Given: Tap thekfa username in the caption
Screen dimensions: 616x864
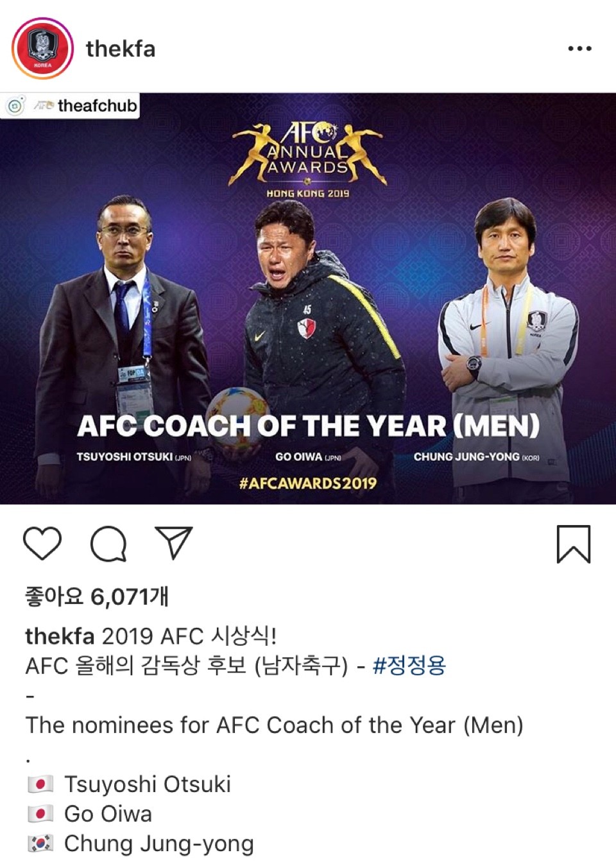Looking at the screenshot, I should pyautogui.click(x=60, y=635).
